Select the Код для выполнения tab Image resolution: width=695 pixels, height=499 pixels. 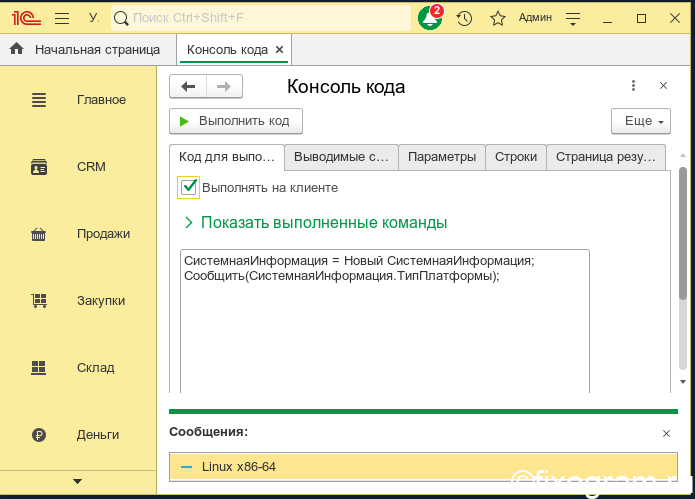(226, 157)
